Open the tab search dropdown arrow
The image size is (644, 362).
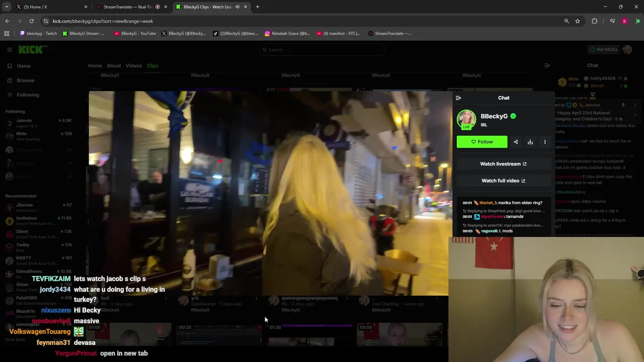click(x=7, y=7)
